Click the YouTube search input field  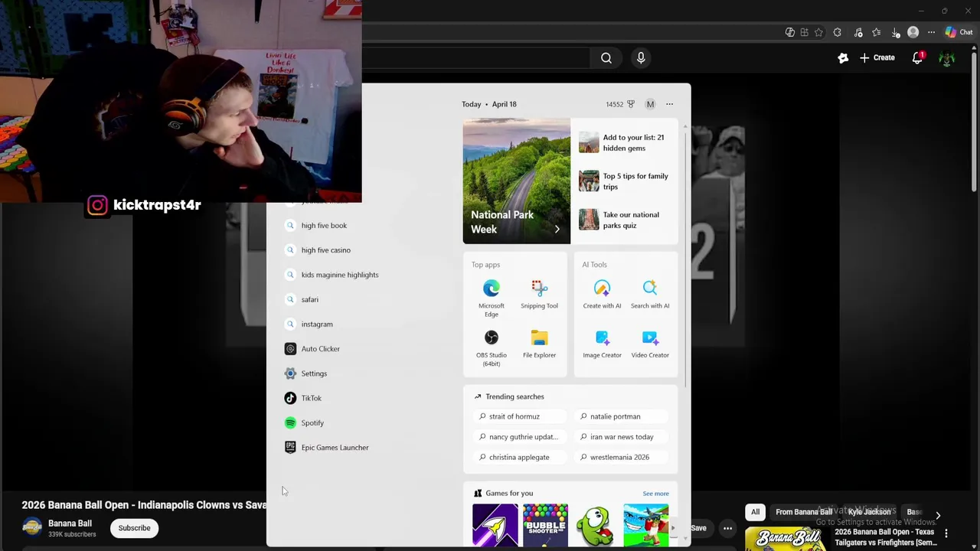[475, 57]
